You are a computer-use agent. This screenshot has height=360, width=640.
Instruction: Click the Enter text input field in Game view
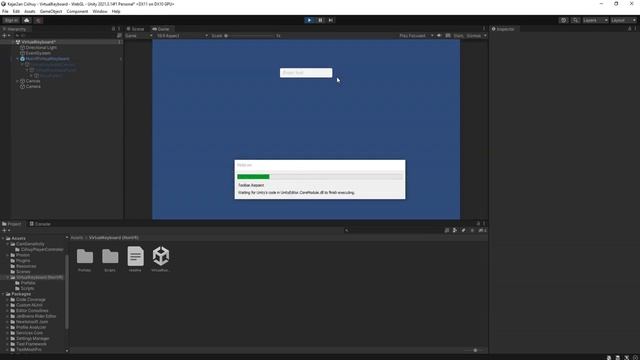pyautogui.click(x=306, y=73)
